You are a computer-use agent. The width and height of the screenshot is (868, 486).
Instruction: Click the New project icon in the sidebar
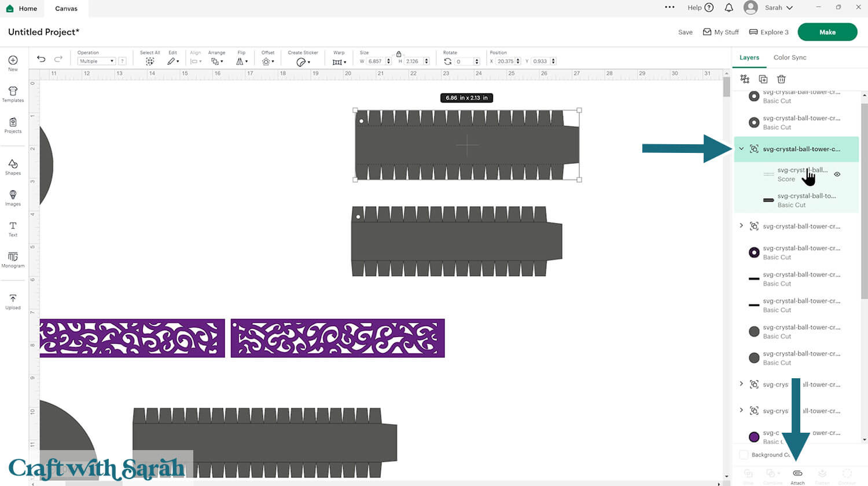(x=13, y=60)
